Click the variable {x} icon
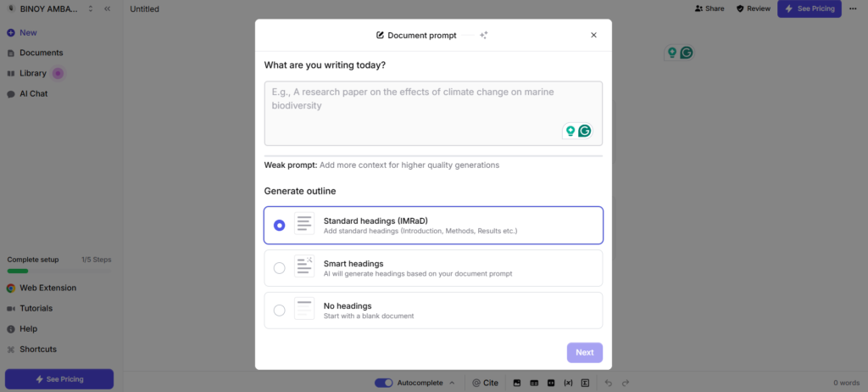Screen dimensions: 868x392 [568, 383]
